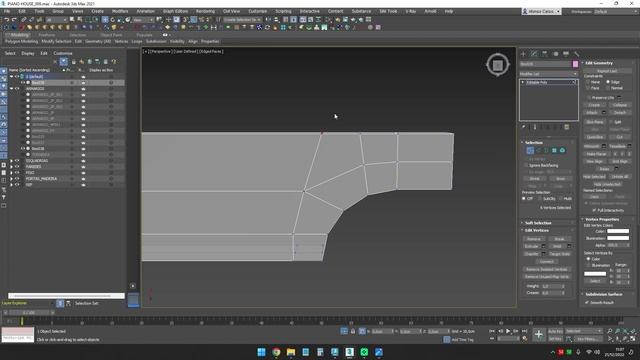Toggle visibility eye of ARMARIOS layer
The width and height of the screenshot is (640, 360).
click(17, 89)
